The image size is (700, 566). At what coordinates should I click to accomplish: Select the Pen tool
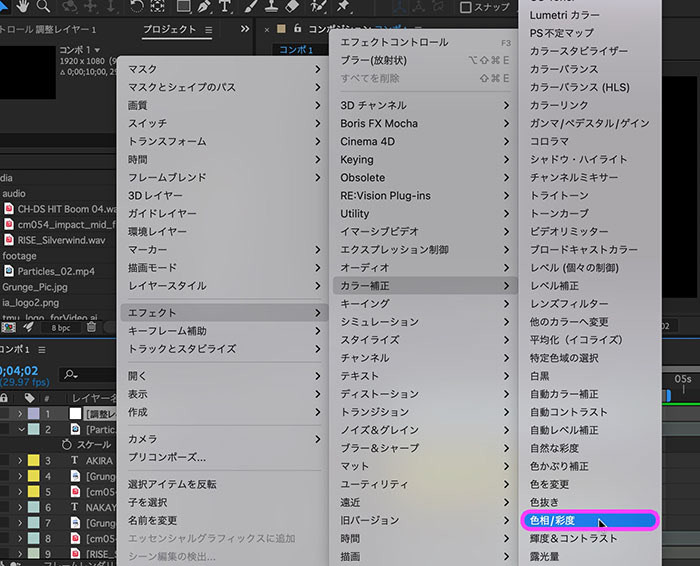tap(204, 6)
